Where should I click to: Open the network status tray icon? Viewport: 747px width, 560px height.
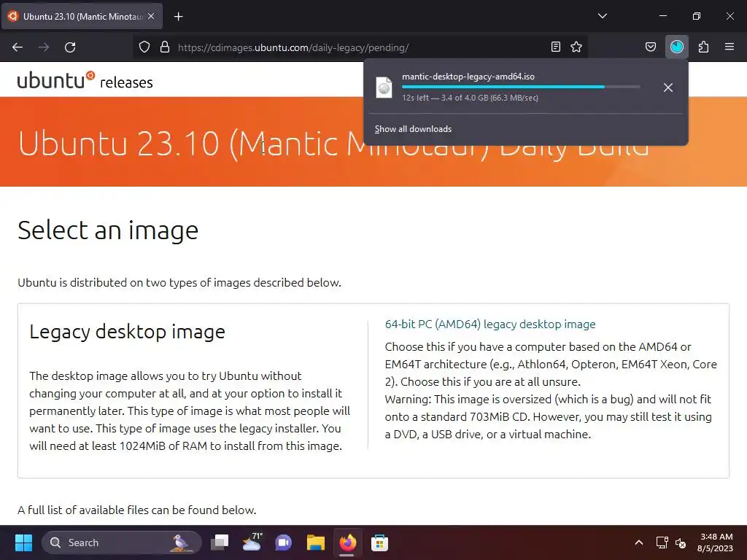tap(662, 542)
